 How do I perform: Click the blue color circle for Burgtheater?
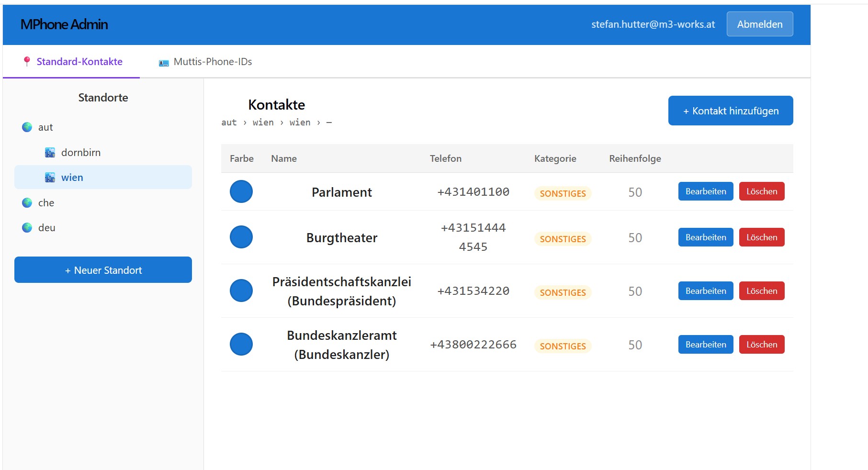click(x=241, y=237)
